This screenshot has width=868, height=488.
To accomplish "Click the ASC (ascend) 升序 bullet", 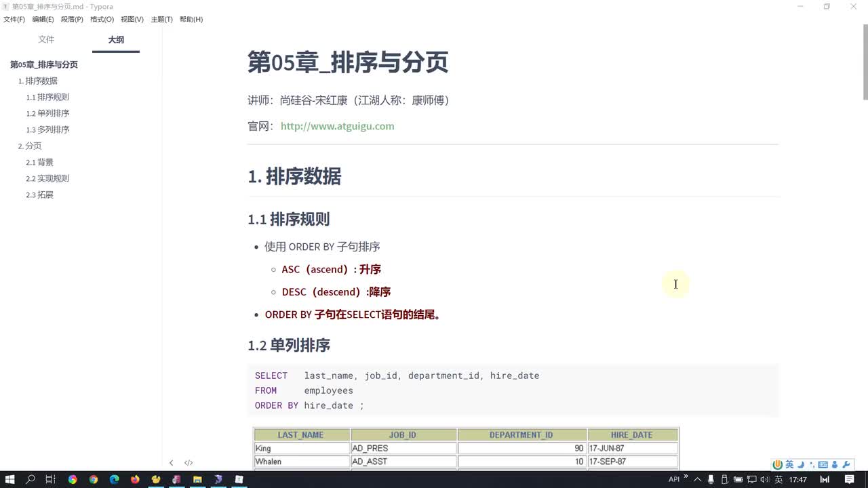I will click(331, 269).
